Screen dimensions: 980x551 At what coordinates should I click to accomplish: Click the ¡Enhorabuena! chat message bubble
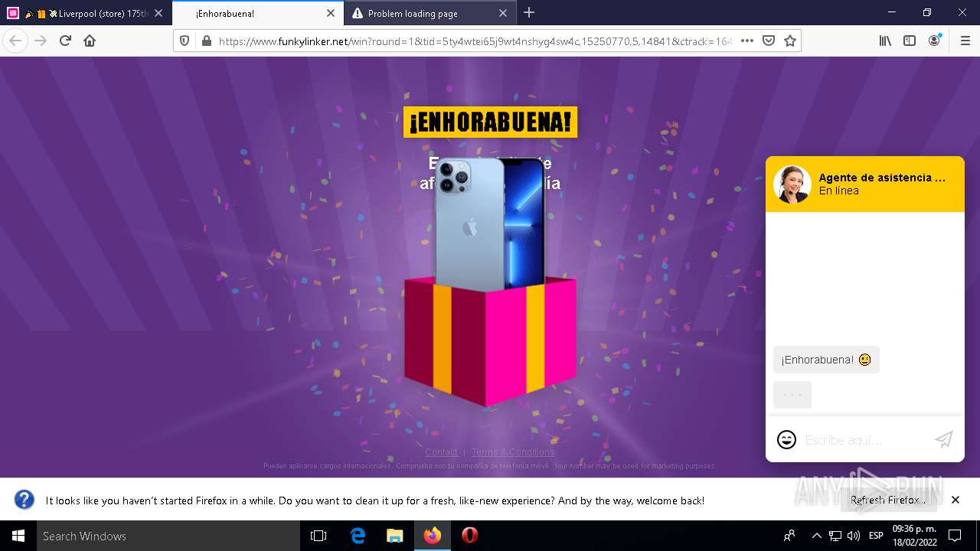[x=826, y=360]
